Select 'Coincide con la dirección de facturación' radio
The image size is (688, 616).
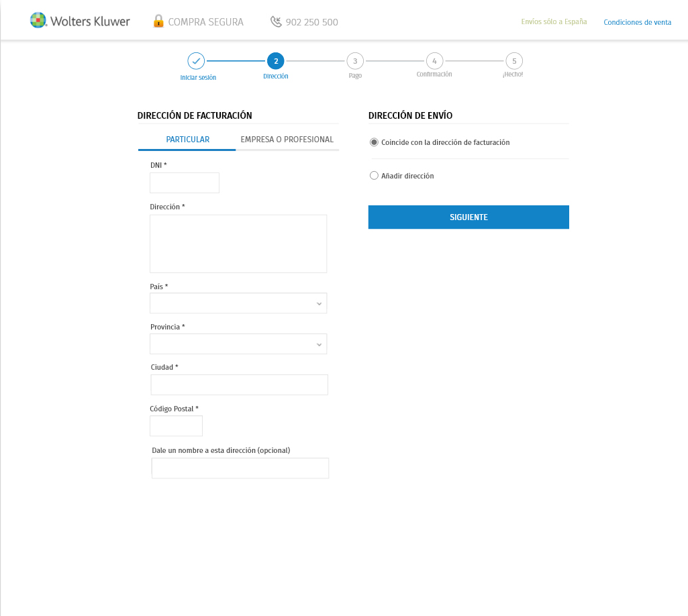(x=375, y=142)
